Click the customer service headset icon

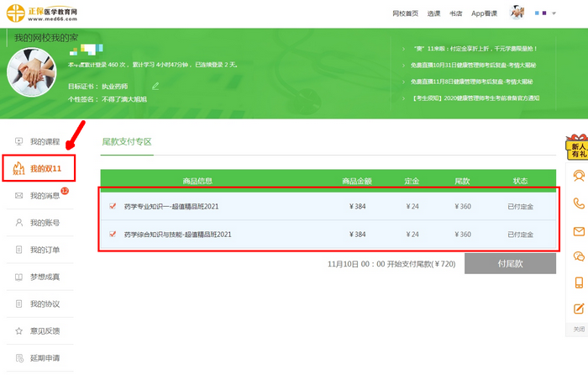(579, 177)
